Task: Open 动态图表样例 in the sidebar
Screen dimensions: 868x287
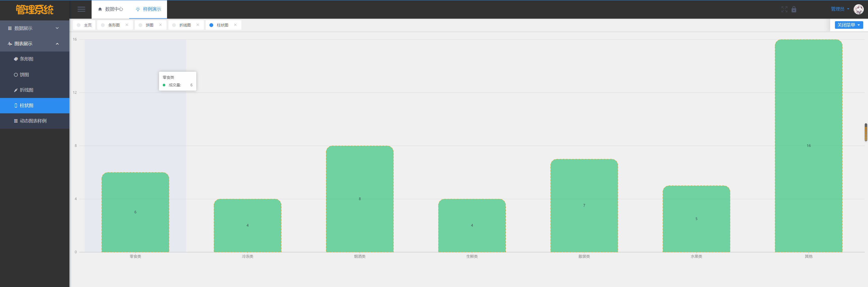Action: point(33,121)
